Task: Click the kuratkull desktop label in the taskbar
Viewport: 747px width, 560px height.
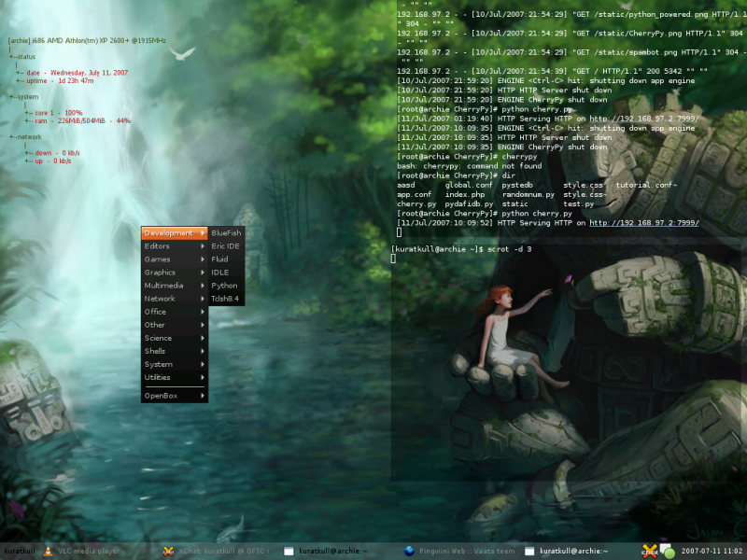Action: point(20,551)
